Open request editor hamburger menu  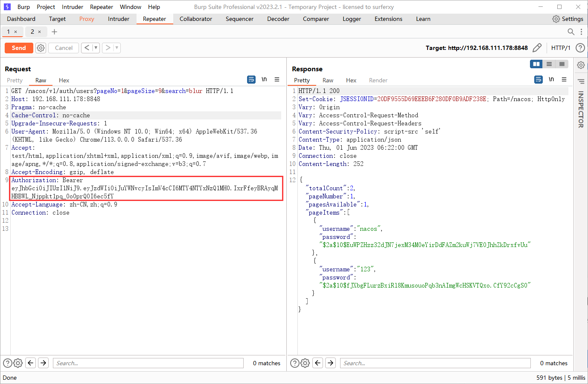tap(277, 79)
